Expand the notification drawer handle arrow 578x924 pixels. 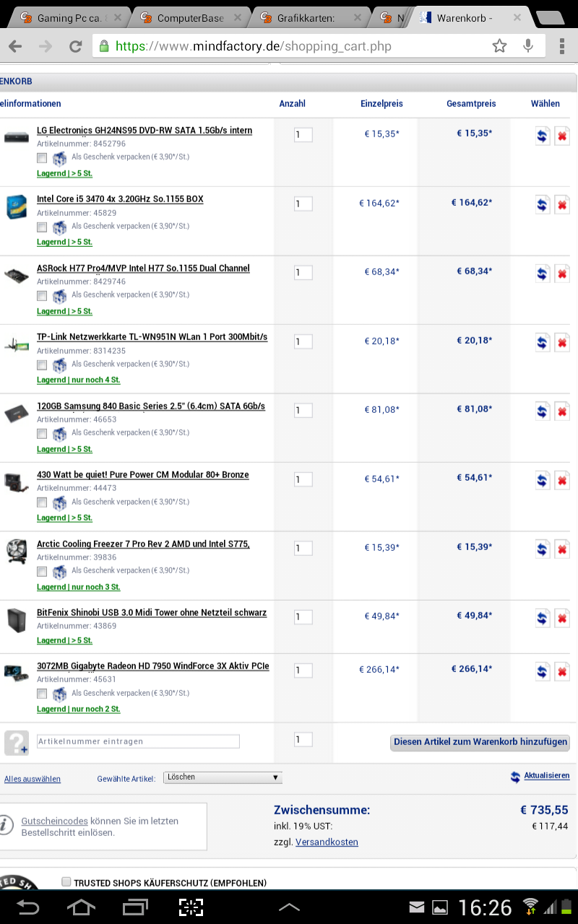pyautogui.click(x=289, y=907)
